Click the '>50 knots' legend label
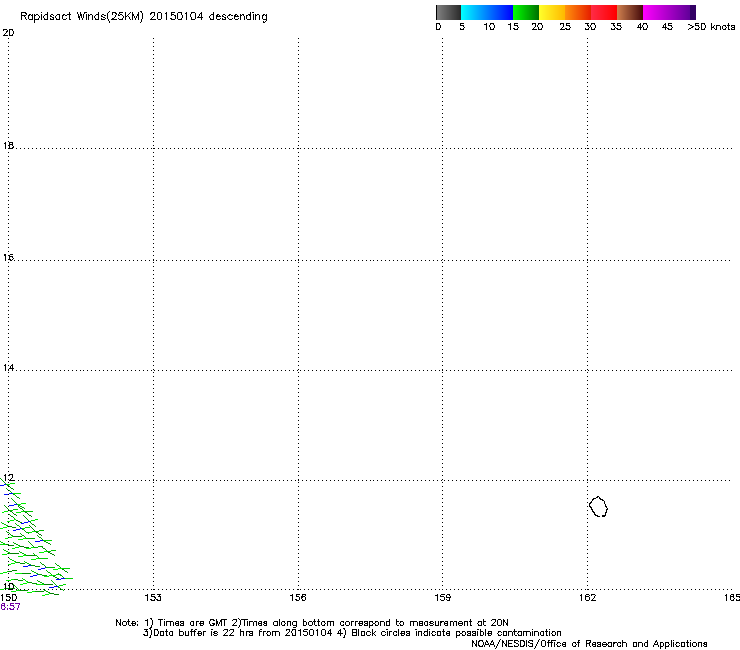740x650 pixels. point(711,27)
